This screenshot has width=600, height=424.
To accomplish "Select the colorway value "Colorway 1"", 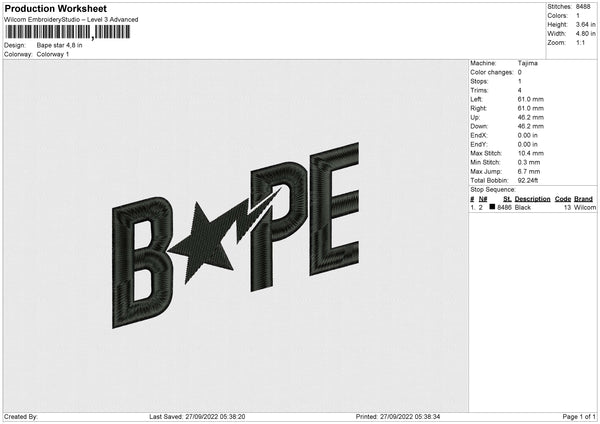I will point(53,54).
